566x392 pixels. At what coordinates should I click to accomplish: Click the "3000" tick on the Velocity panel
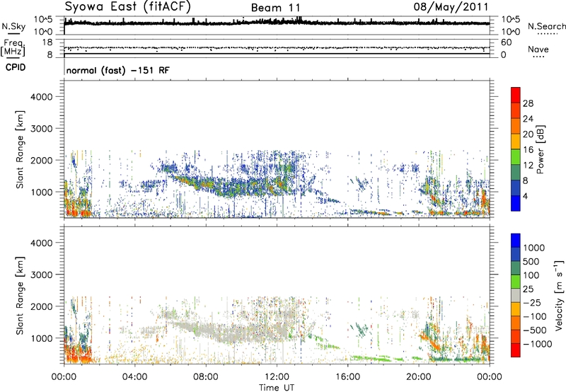click(42, 275)
